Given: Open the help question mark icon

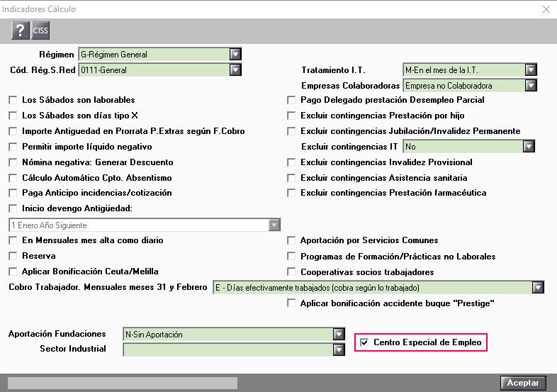Looking at the screenshot, I should [21, 30].
